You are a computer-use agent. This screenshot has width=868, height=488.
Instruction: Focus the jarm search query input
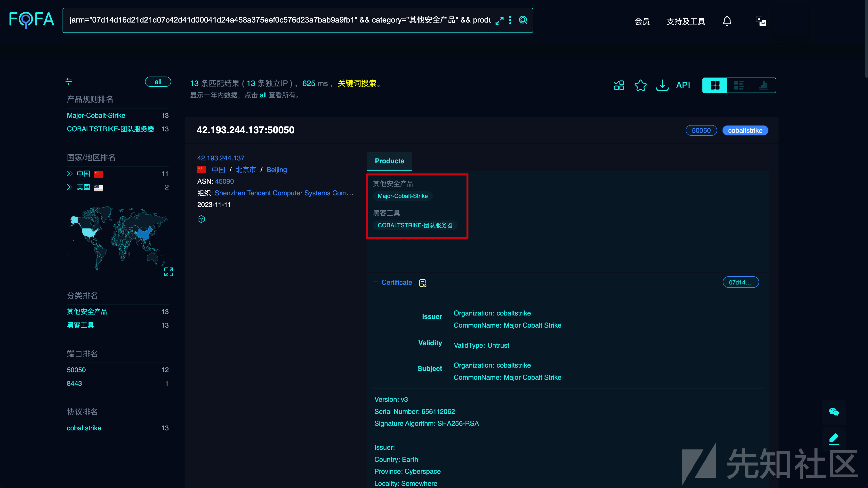[280, 20]
